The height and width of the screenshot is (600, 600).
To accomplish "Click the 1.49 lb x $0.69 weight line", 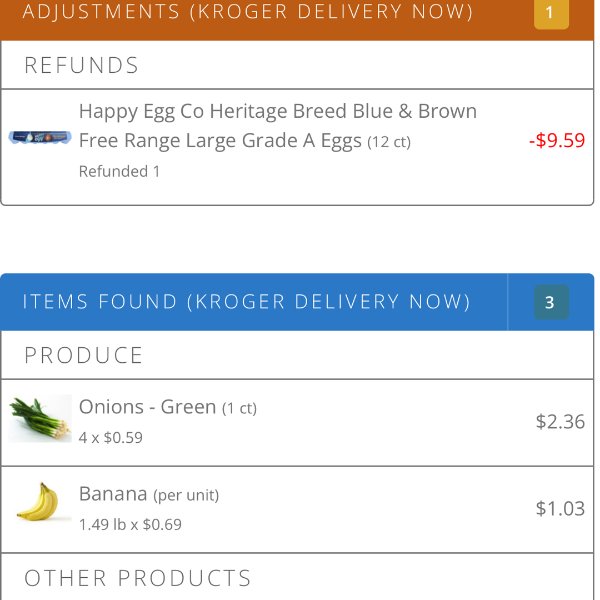I will 130,524.
